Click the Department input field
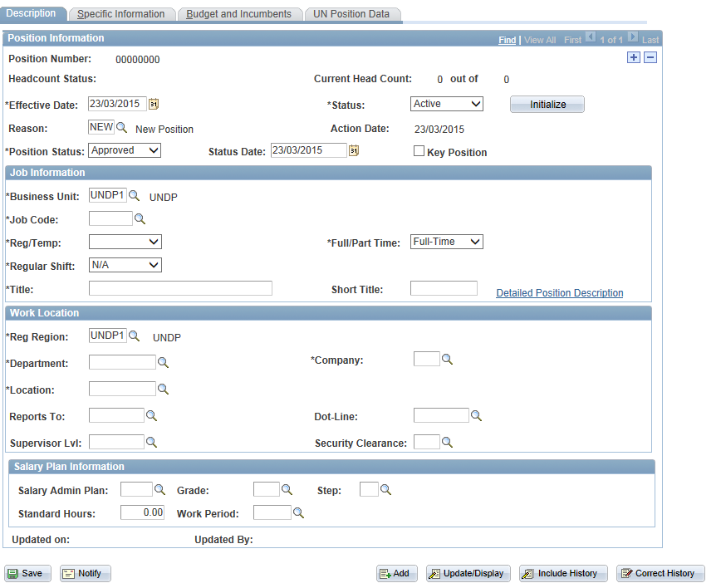Viewport: 721px width, 588px height. [x=122, y=362]
